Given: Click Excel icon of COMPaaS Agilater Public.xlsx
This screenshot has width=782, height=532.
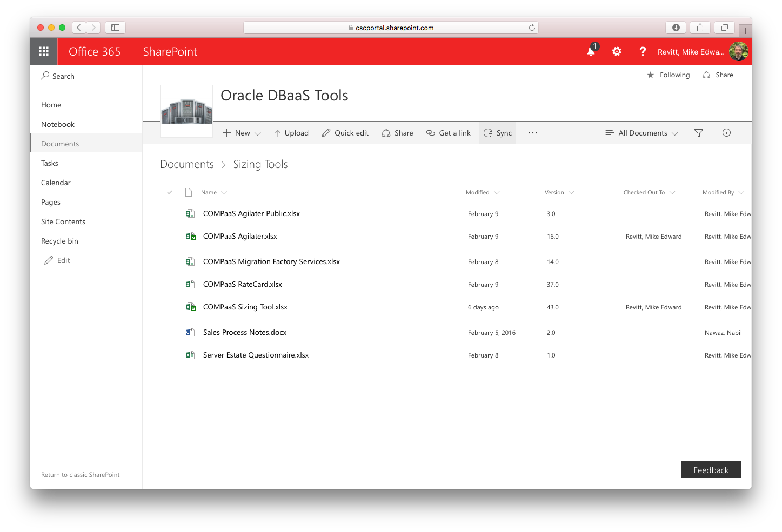Looking at the screenshot, I should [190, 214].
